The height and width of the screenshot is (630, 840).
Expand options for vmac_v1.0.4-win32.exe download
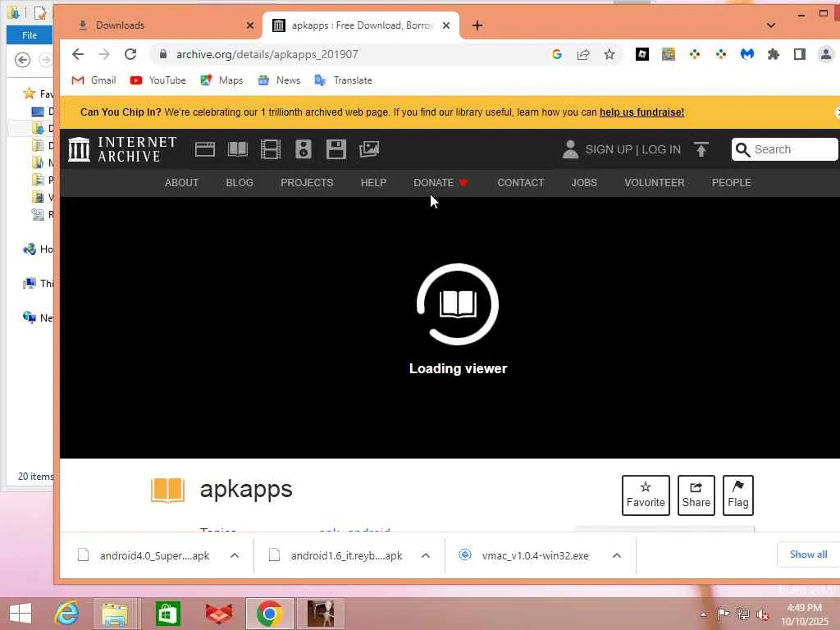(617, 555)
